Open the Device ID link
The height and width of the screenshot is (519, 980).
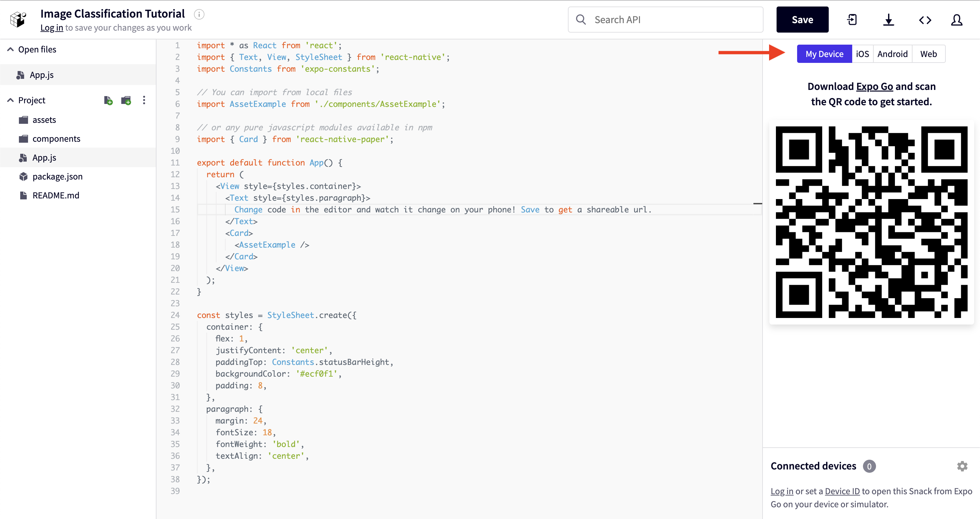tap(842, 491)
